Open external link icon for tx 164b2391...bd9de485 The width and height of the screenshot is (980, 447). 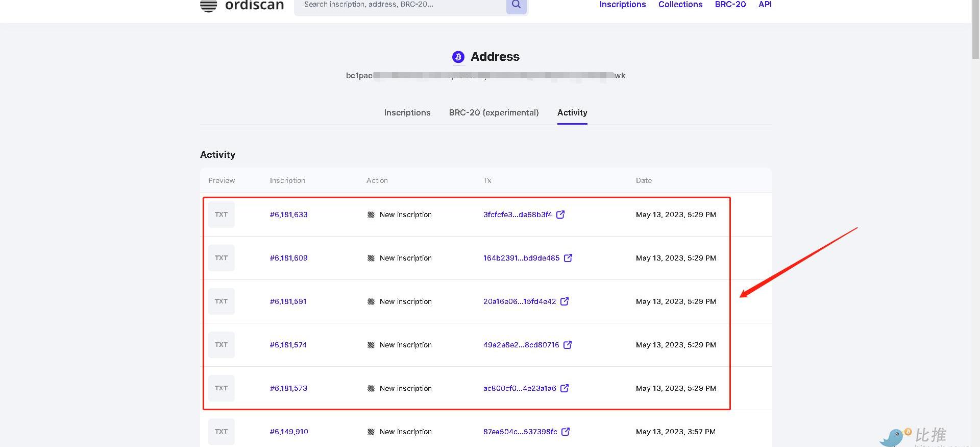pos(568,258)
